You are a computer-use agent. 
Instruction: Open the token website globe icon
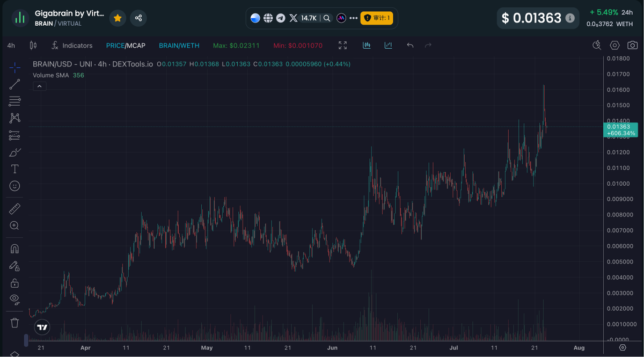[x=268, y=18]
